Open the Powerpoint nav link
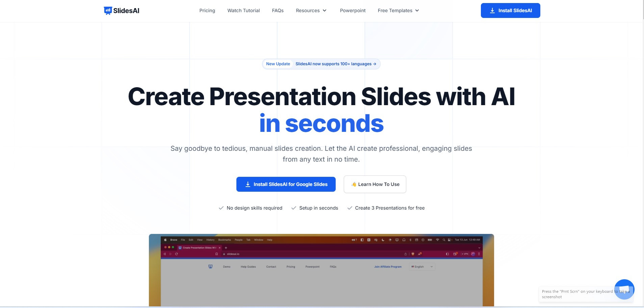 (x=353, y=10)
